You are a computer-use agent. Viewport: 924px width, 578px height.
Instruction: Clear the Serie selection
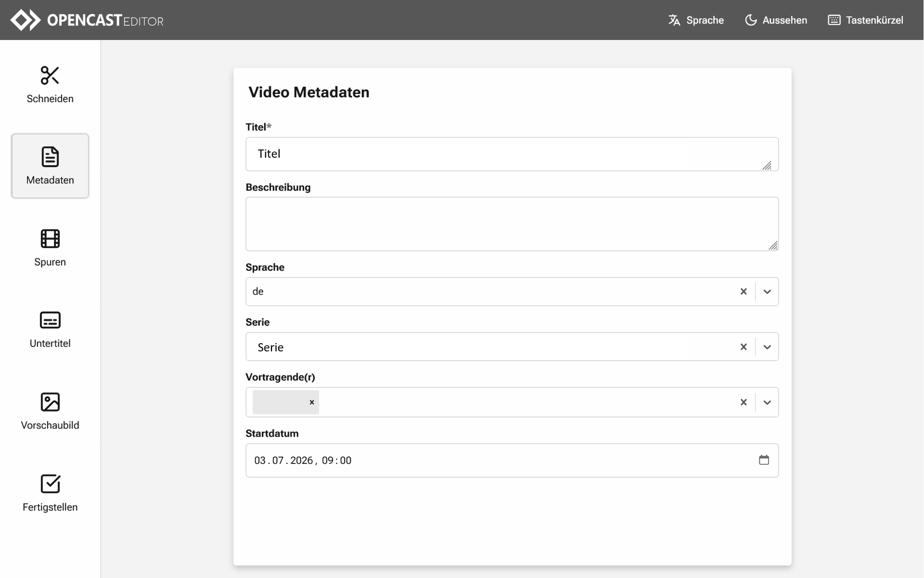tap(743, 347)
